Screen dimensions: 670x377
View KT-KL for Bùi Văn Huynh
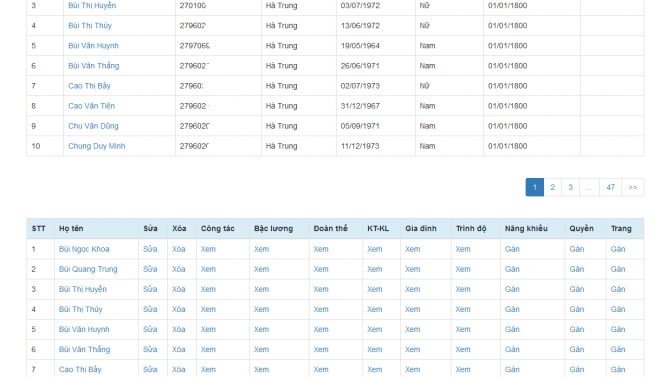(x=375, y=330)
